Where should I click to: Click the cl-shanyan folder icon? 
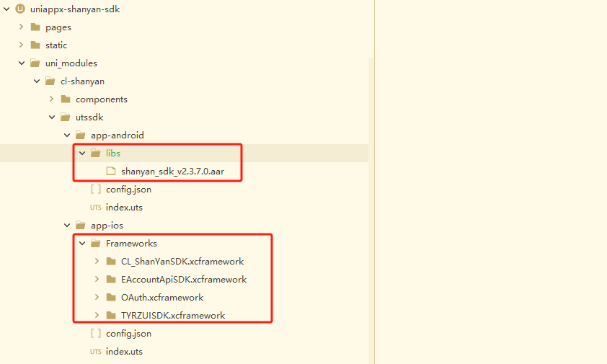tap(50, 81)
